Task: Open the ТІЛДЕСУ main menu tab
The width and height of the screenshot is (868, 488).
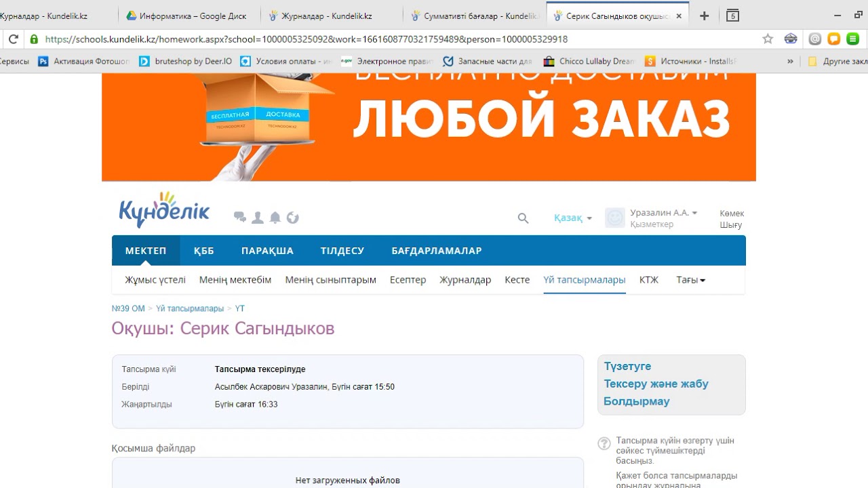Action: [342, 251]
